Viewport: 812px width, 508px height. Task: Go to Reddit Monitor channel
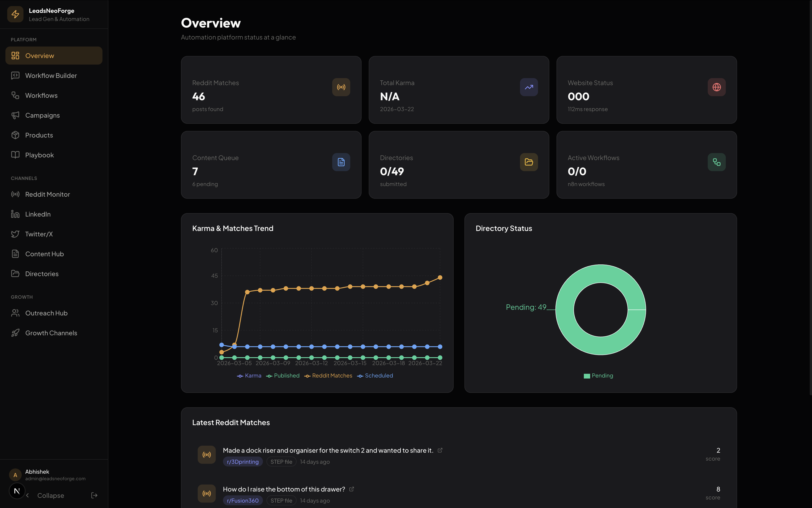(x=47, y=194)
